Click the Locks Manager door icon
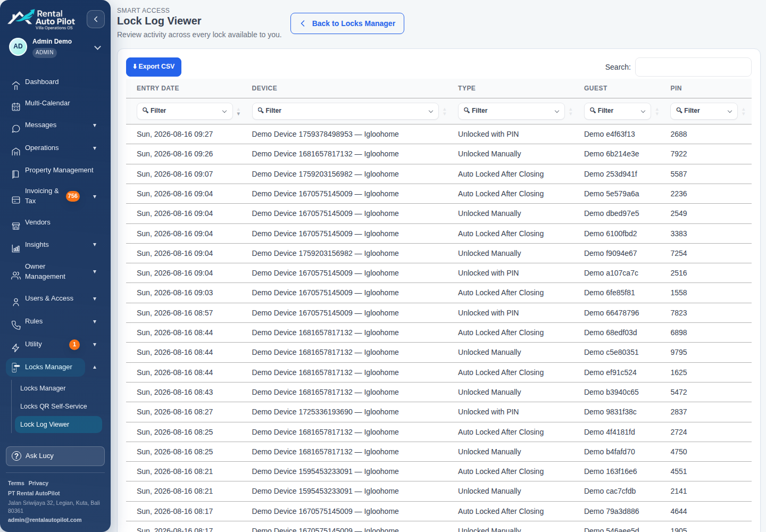Screen dimensions: 766x532 16,368
